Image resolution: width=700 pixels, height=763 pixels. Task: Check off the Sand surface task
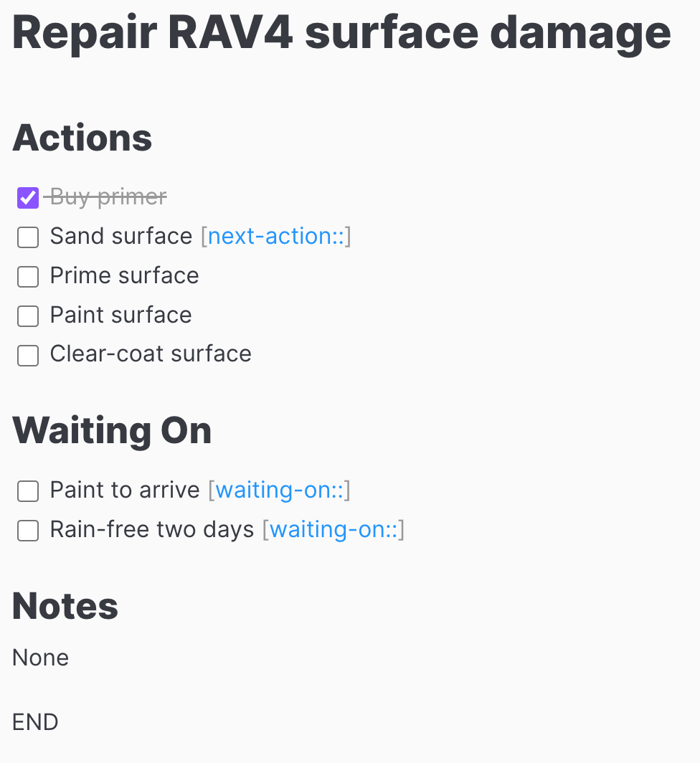tap(28, 237)
